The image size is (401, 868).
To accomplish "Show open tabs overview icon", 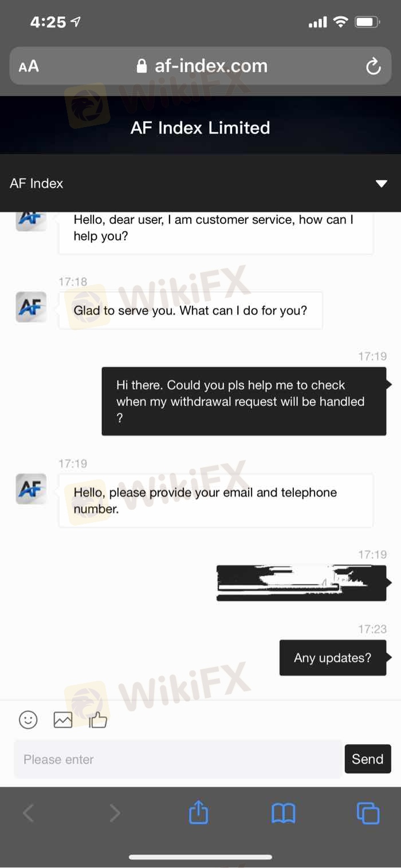I will [368, 813].
